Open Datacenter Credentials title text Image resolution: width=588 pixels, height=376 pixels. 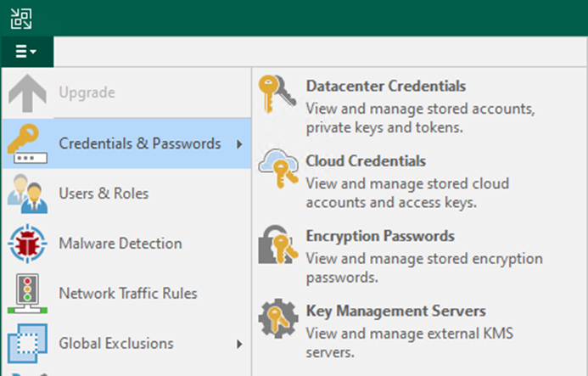click(386, 86)
